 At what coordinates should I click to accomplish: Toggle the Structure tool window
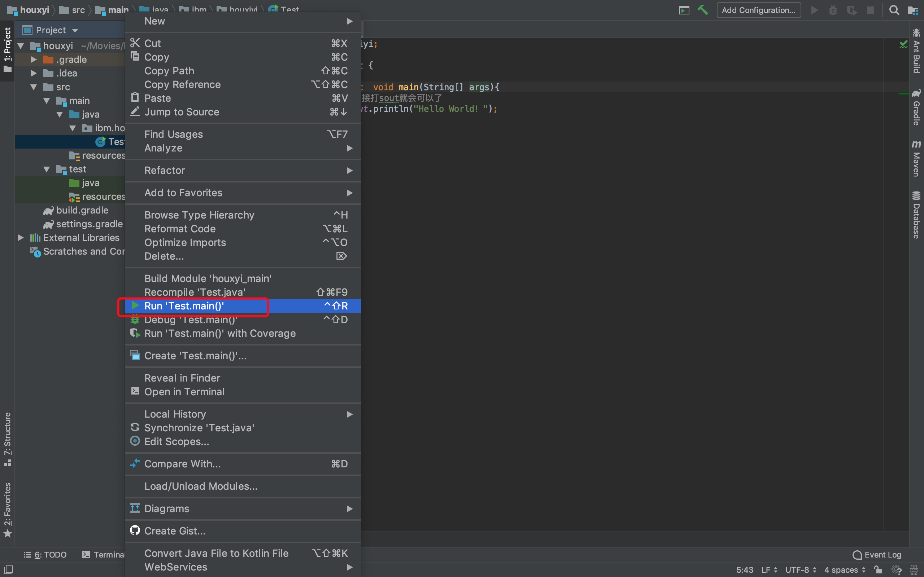coord(7,439)
